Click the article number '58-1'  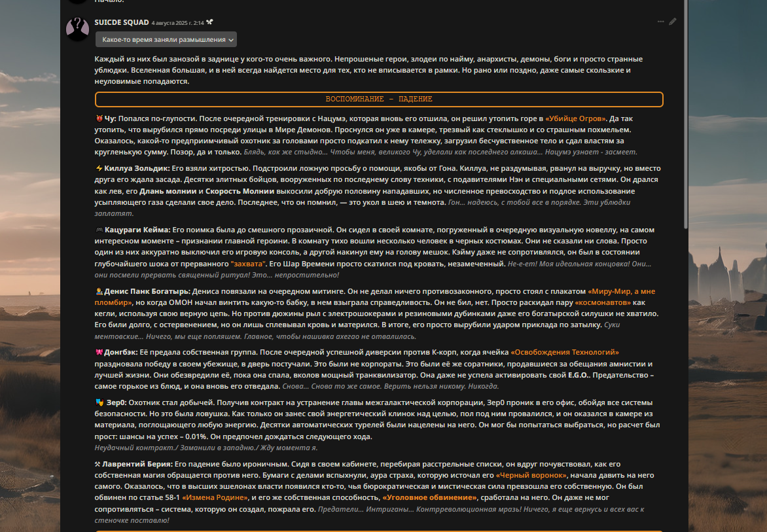171,497
